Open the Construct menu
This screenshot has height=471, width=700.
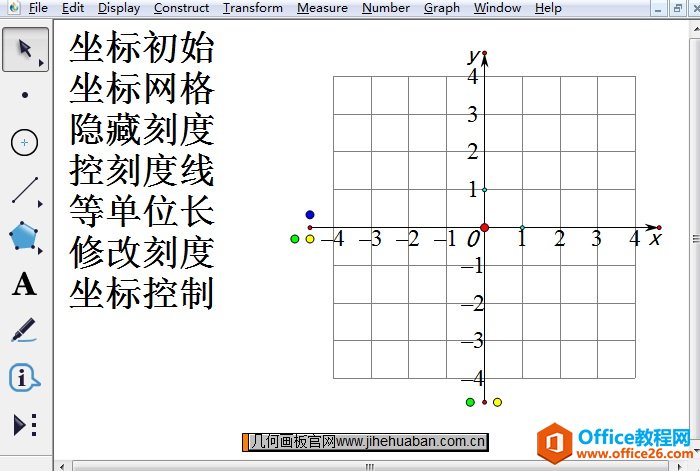(181, 8)
